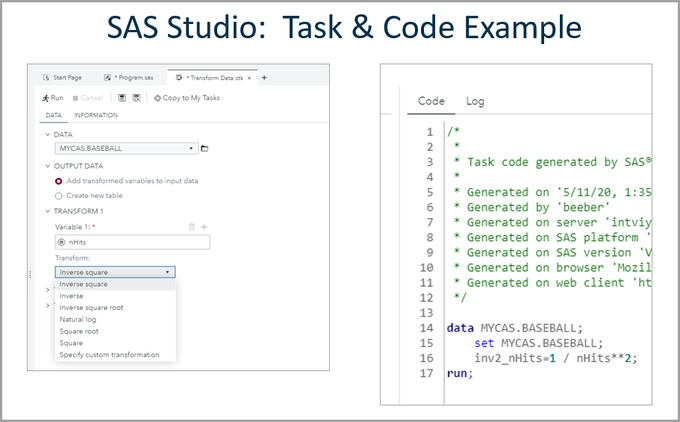Open the MYCAS.BASEBALL data dropdown
The height and width of the screenshot is (422, 680).
126,148
